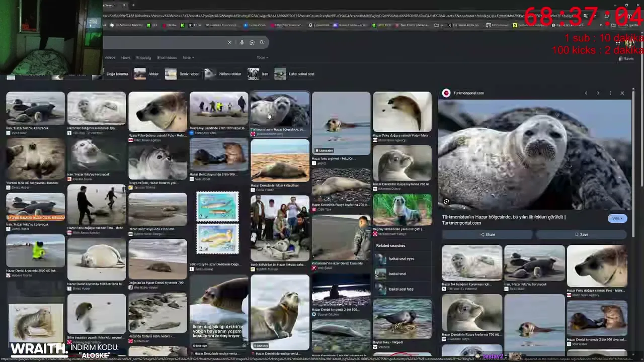The width and height of the screenshot is (644, 362).
Task: Open three-dot options in image preview
Action: (610, 93)
